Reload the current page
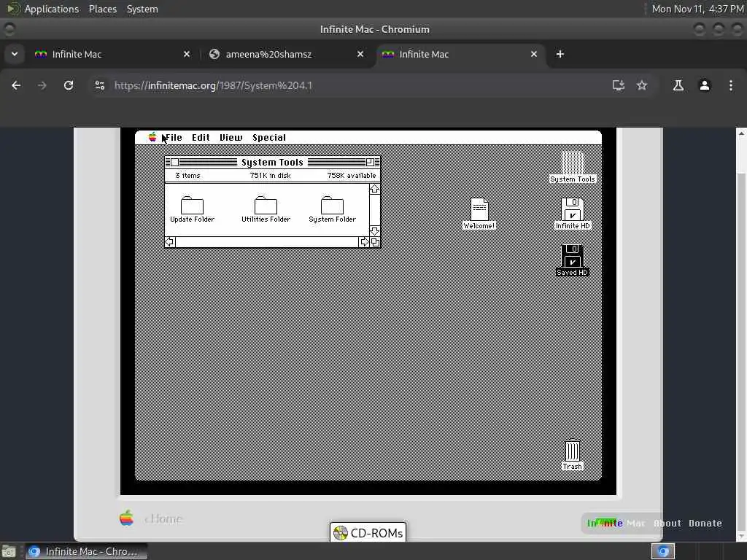Image resolution: width=747 pixels, height=560 pixels. click(69, 85)
